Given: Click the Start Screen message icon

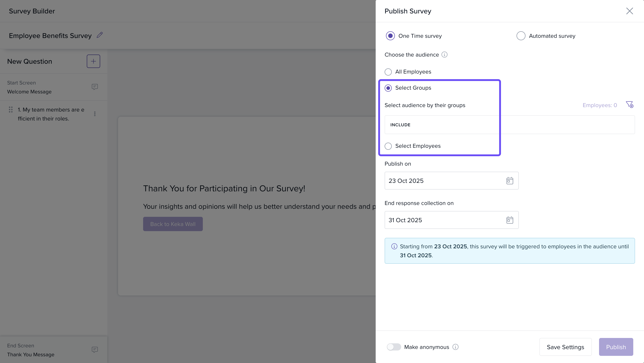Looking at the screenshot, I should [95, 87].
